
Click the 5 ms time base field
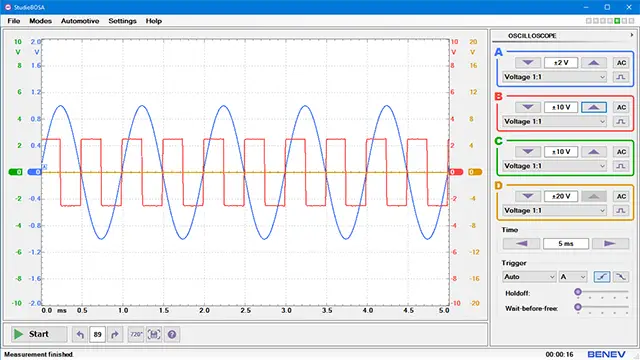pyautogui.click(x=566, y=244)
